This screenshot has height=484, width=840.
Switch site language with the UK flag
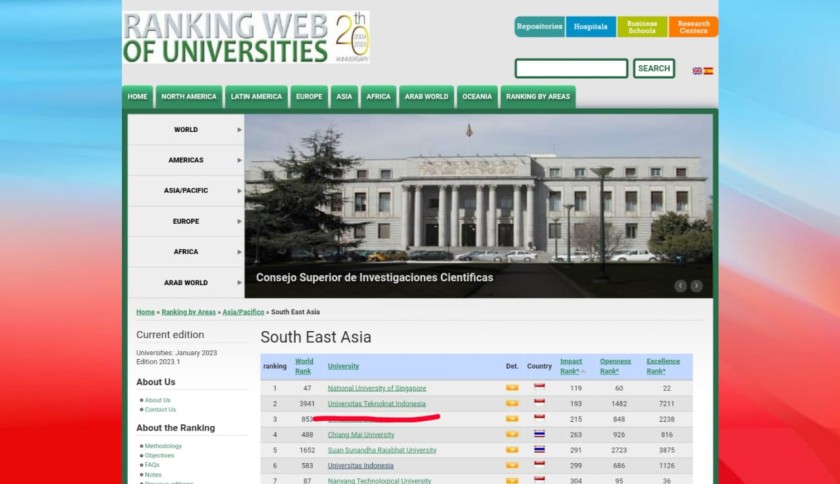click(697, 71)
